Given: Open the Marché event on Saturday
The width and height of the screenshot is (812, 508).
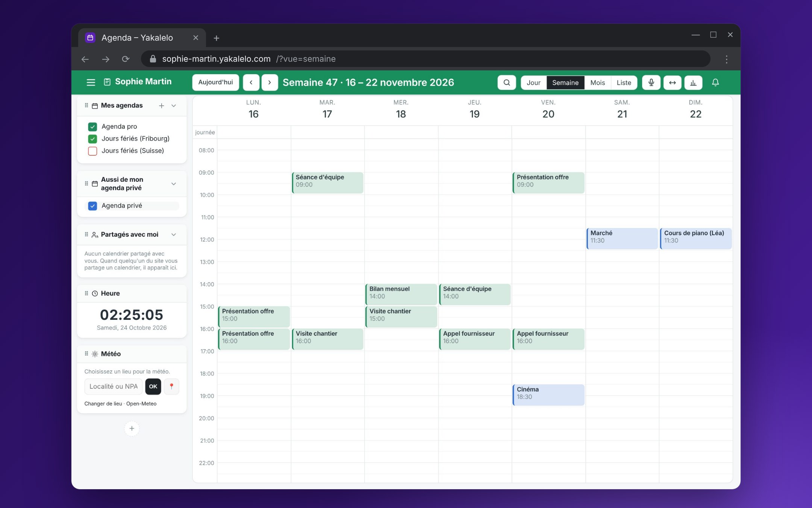Looking at the screenshot, I should [622, 239].
